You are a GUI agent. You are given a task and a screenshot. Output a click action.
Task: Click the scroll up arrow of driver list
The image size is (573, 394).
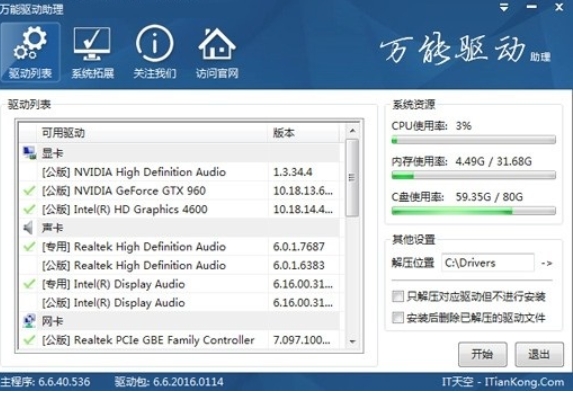tap(352, 131)
